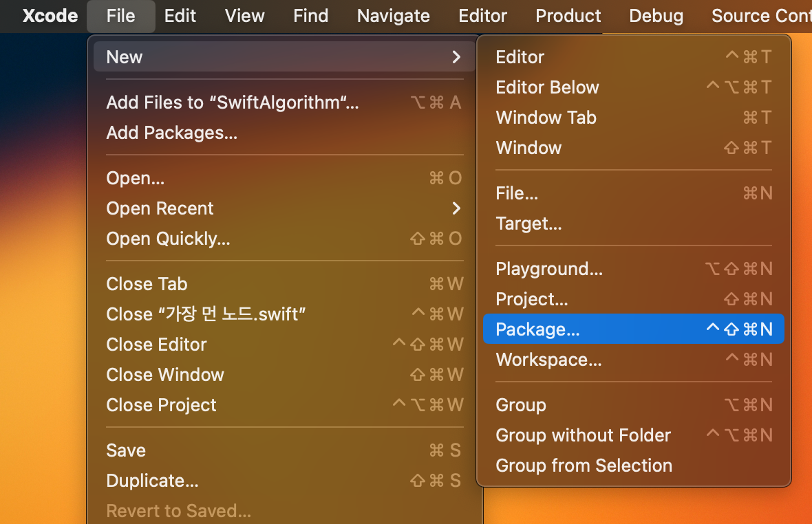Choose Add Files to "SwiftAlgorithm"…
This screenshot has width=812, height=524.
[x=284, y=102]
